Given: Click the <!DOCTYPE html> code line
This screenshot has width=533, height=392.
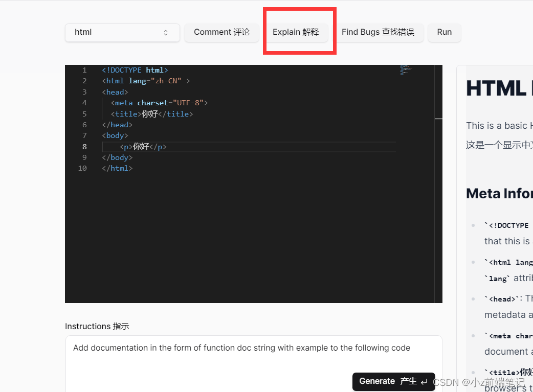Looking at the screenshot, I should coord(135,71).
